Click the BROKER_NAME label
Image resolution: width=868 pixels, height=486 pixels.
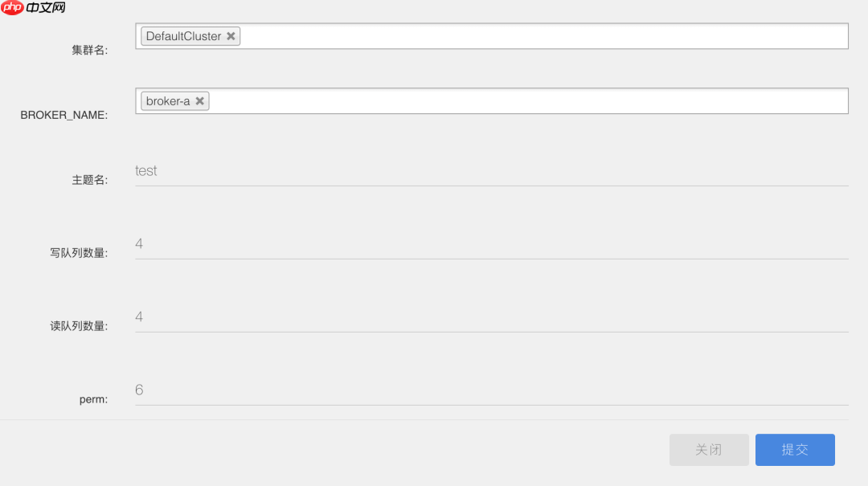click(x=63, y=115)
